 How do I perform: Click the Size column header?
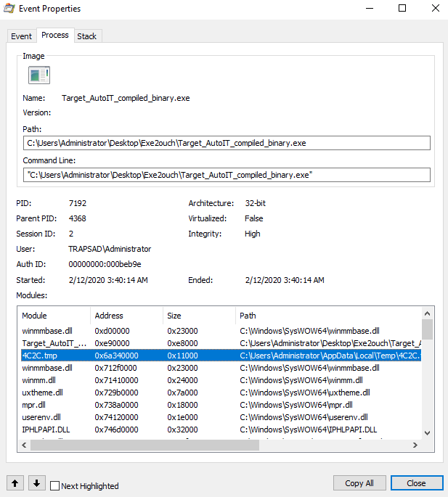click(199, 316)
